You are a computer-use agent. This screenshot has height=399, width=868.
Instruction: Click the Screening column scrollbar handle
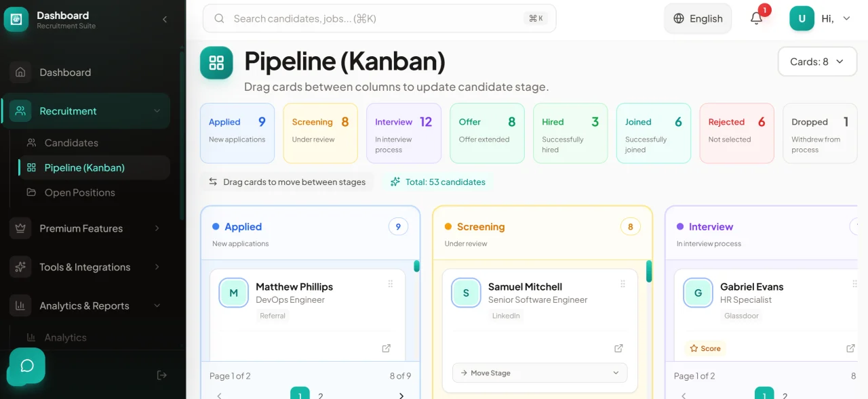[x=649, y=271]
